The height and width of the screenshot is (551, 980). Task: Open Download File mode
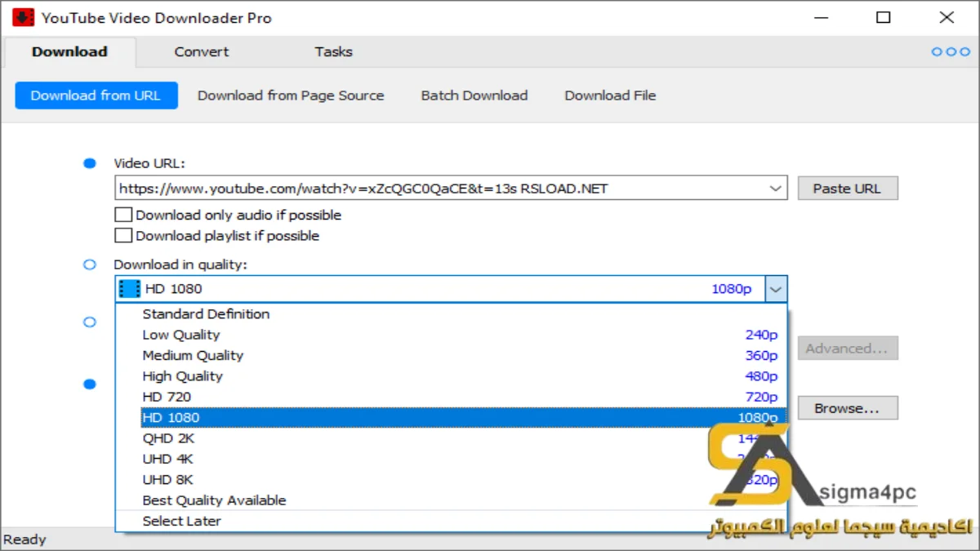610,96
